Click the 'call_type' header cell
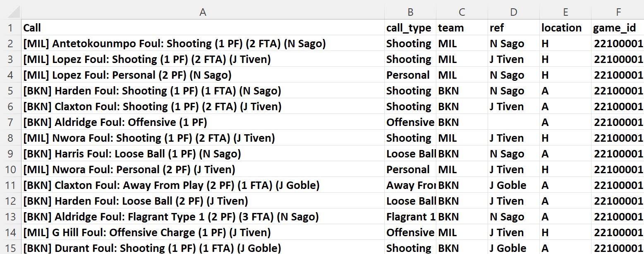 pyautogui.click(x=410, y=28)
